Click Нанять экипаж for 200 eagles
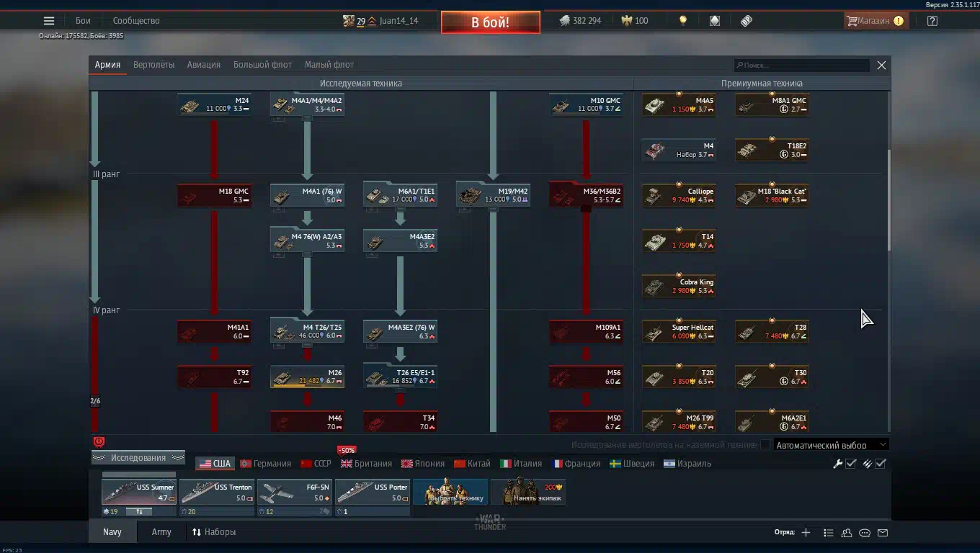The width and height of the screenshot is (980, 553). pos(528,493)
